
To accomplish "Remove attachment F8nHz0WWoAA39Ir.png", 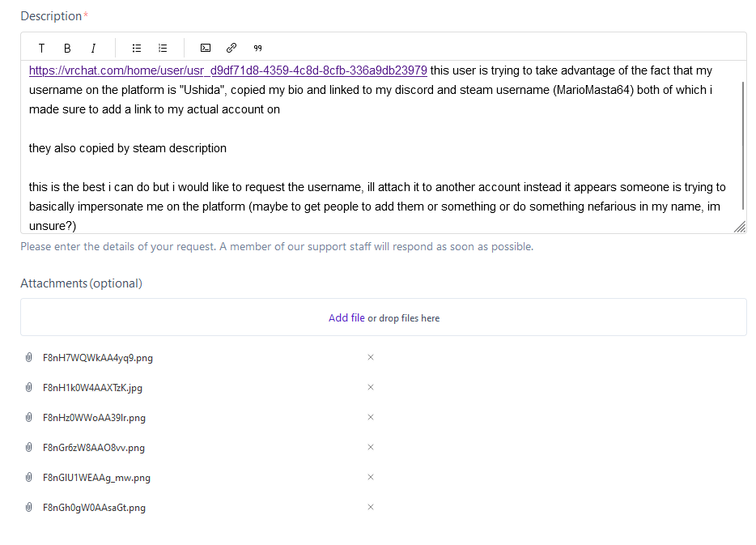I will pyautogui.click(x=371, y=417).
